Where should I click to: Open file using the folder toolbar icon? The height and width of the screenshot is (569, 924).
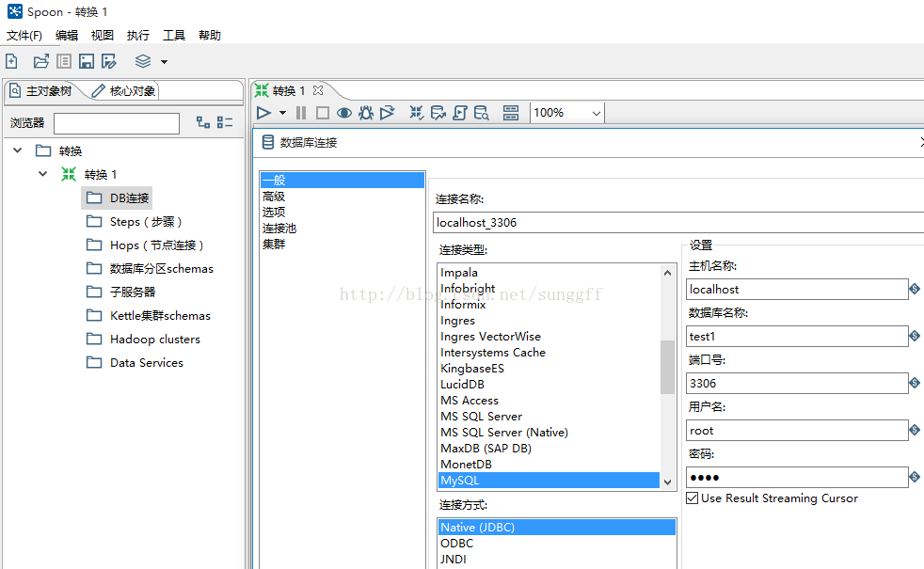tap(41, 61)
